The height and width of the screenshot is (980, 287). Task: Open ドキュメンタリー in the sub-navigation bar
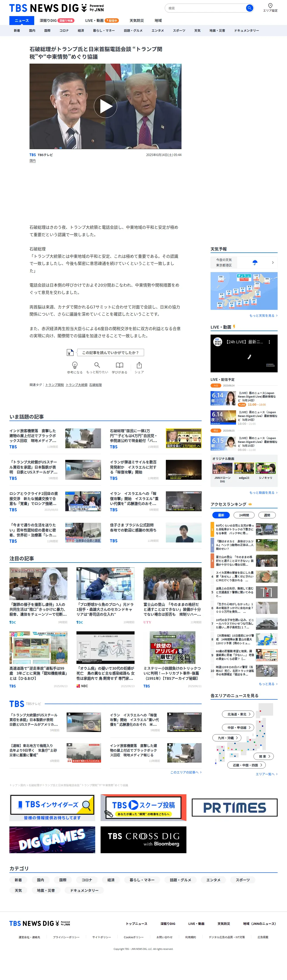tap(247, 30)
